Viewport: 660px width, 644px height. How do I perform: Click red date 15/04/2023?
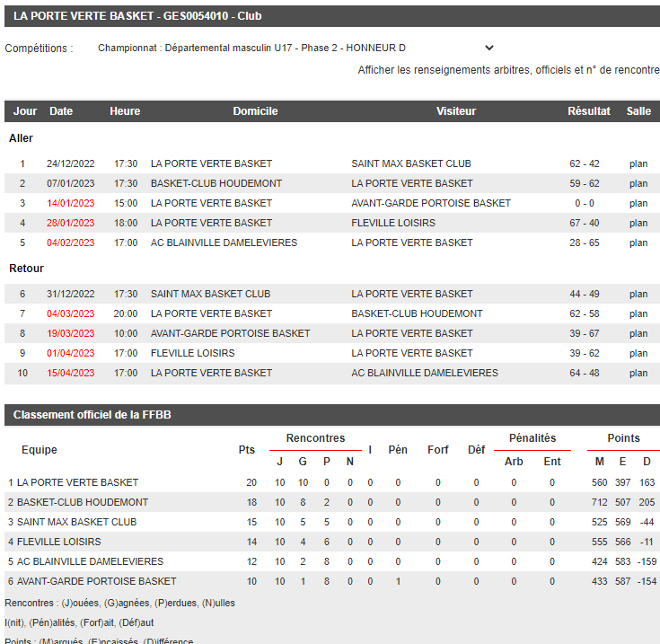tap(70, 374)
